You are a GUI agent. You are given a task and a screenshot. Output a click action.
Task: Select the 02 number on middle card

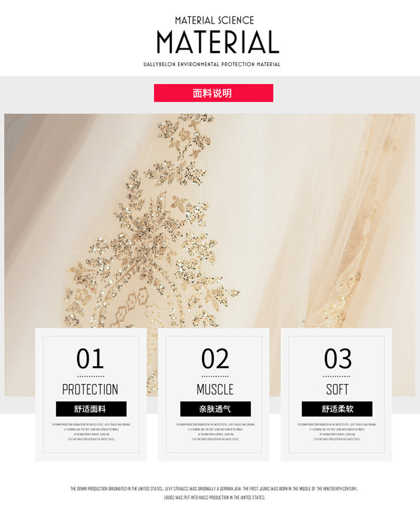coord(215,358)
